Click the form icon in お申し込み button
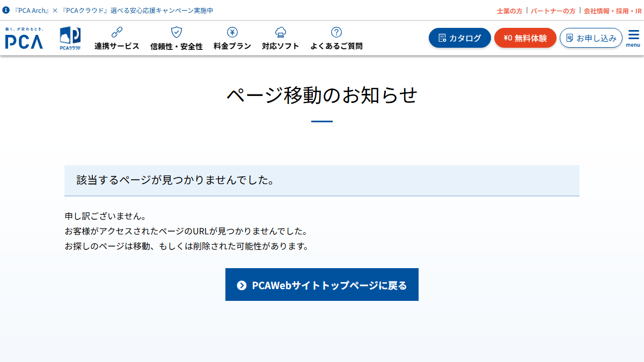644x362 pixels. [570, 38]
